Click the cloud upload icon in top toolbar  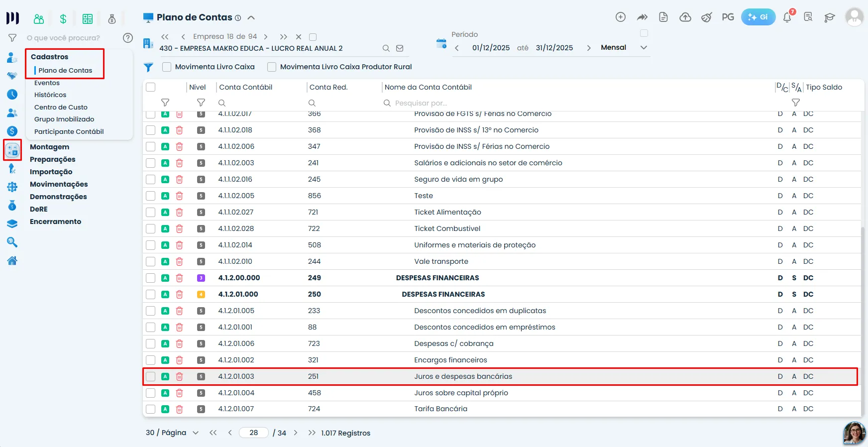pyautogui.click(x=685, y=17)
